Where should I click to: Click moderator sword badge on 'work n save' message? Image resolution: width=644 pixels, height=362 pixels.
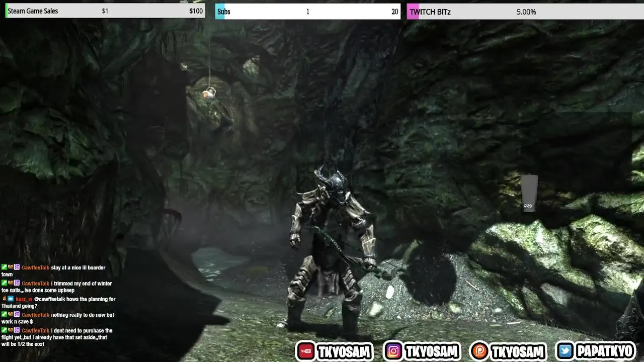pos(4,315)
